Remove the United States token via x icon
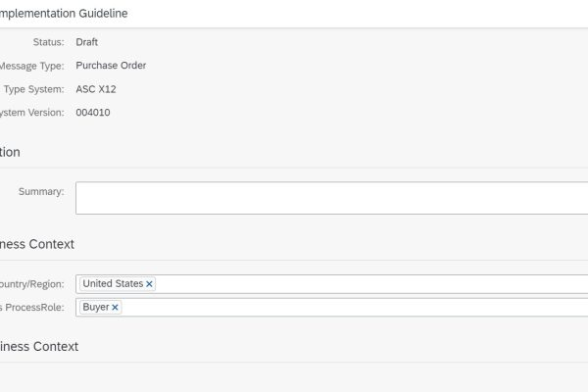Image resolution: width=588 pixels, height=392 pixels. 150,284
